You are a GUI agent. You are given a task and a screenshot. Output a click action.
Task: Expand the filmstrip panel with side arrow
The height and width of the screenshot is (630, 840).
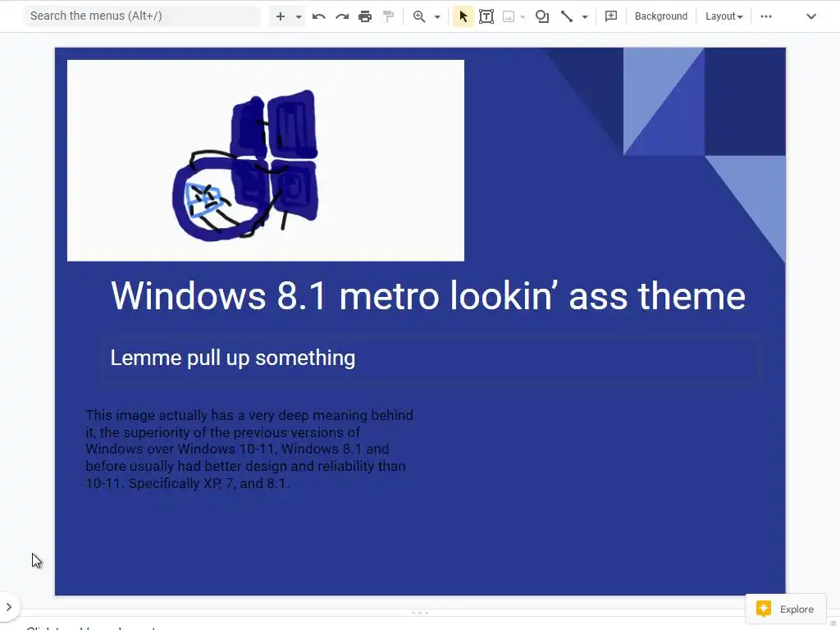9,607
